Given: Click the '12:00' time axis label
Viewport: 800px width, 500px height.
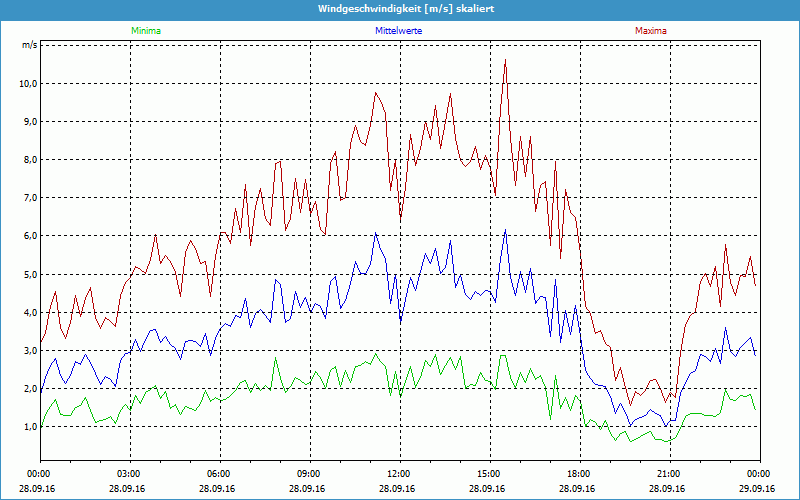Looking at the screenshot, I should [397, 474].
